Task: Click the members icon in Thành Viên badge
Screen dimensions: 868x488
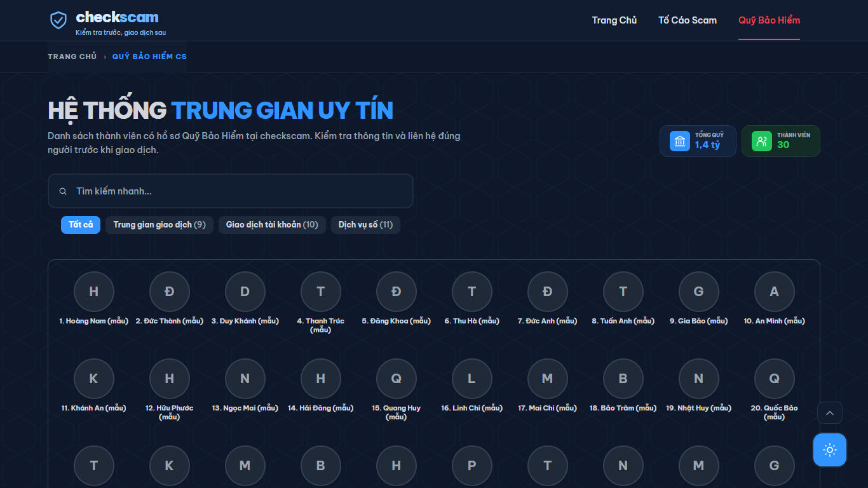Action: point(762,141)
